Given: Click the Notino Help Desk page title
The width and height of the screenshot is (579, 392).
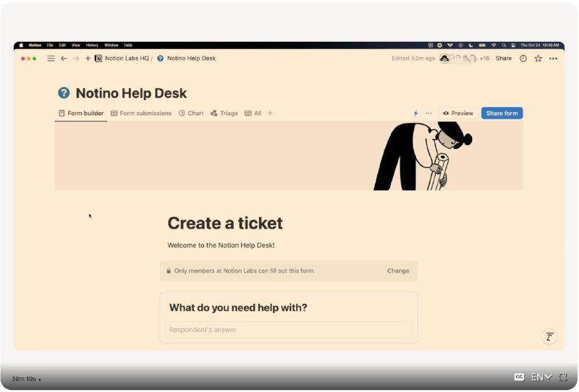Looking at the screenshot, I should point(131,93).
